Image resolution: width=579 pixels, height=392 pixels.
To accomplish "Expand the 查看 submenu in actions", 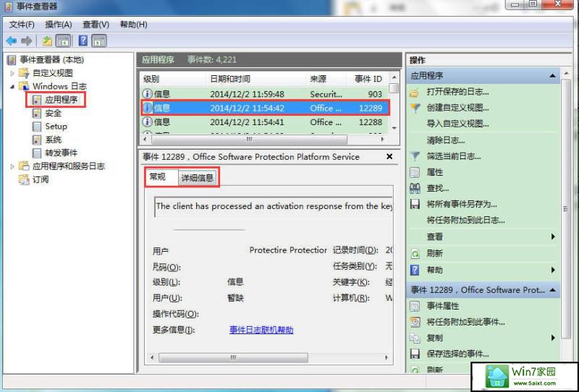I will click(553, 237).
